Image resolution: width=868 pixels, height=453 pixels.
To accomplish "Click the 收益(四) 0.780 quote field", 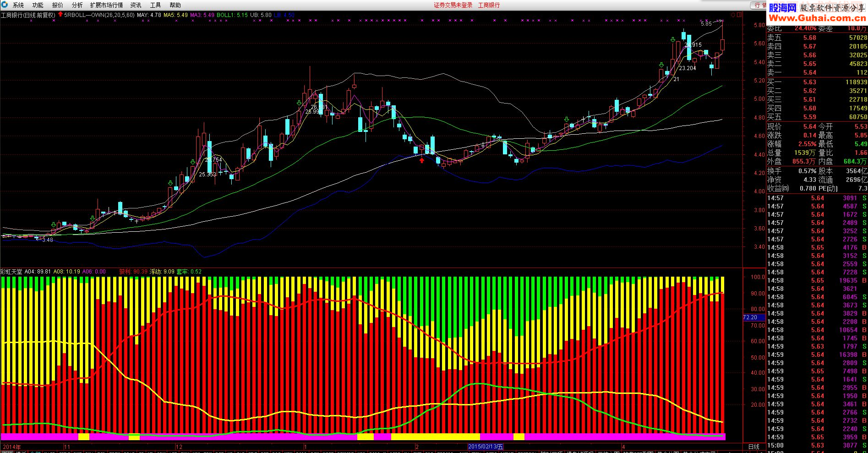I will 792,188.
